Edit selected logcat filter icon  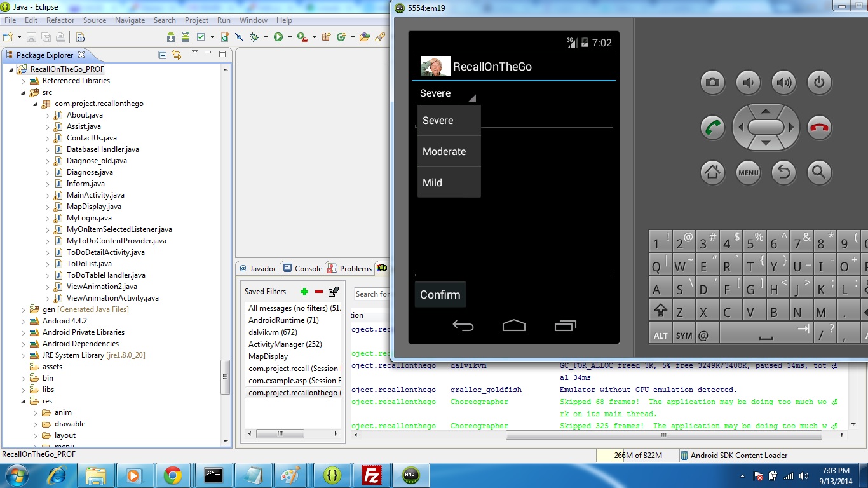(x=334, y=292)
